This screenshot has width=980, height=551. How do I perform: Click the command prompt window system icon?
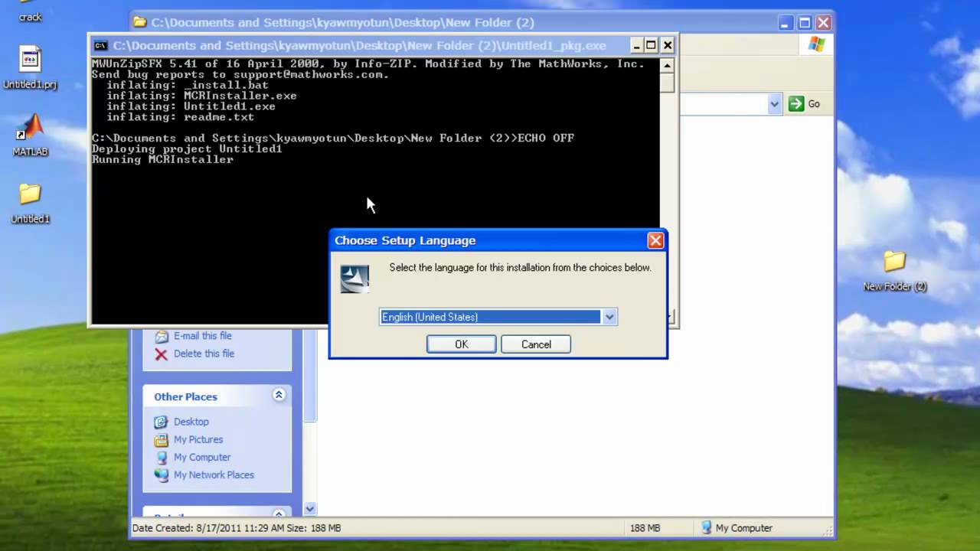pyautogui.click(x=100, y=45)
